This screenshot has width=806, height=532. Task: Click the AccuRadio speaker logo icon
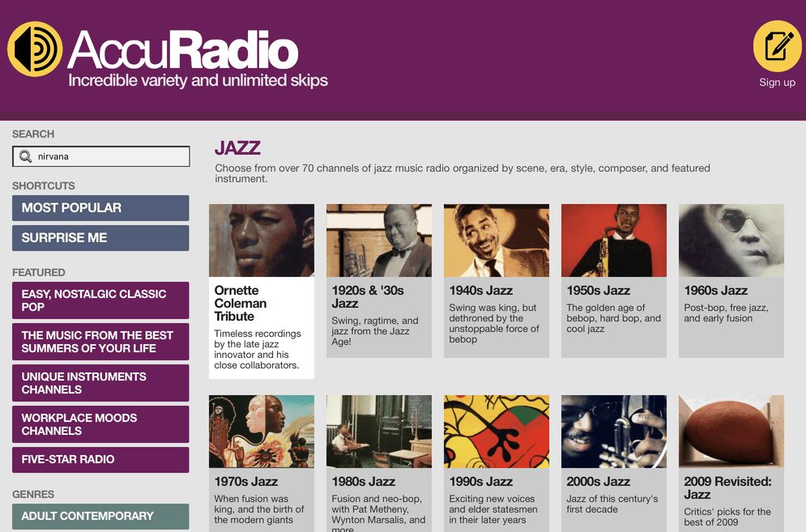35,49
